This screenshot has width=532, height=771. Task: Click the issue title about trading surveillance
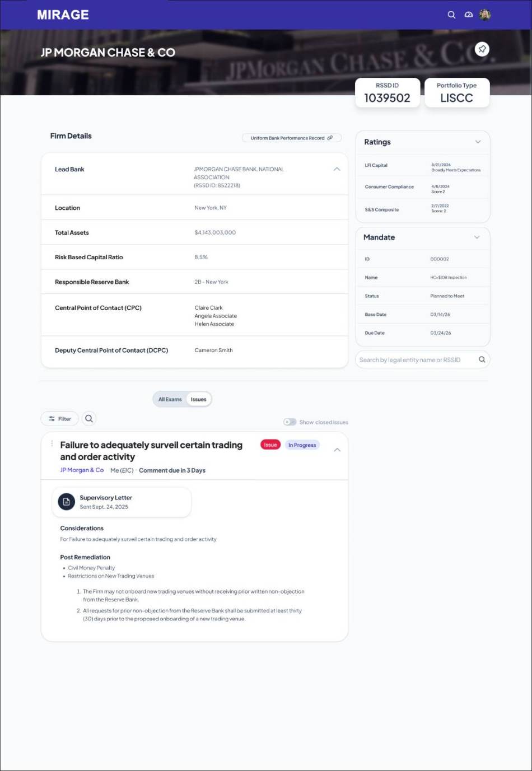pyautogui.click(x=151, y=451)
